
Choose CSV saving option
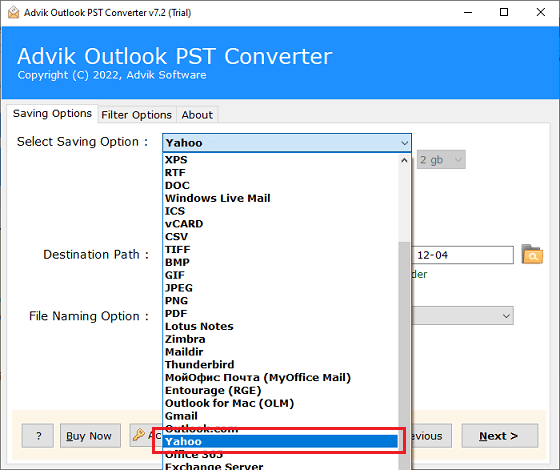[280, 236]
